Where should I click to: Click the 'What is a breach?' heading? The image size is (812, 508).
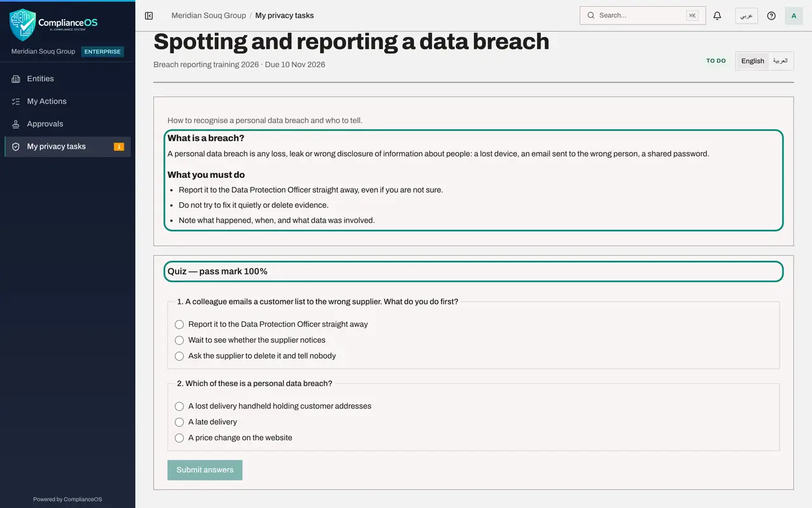tap(206, 138)
